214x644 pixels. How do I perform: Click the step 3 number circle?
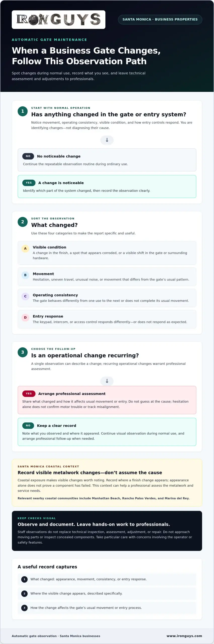[x=23, y=352]
